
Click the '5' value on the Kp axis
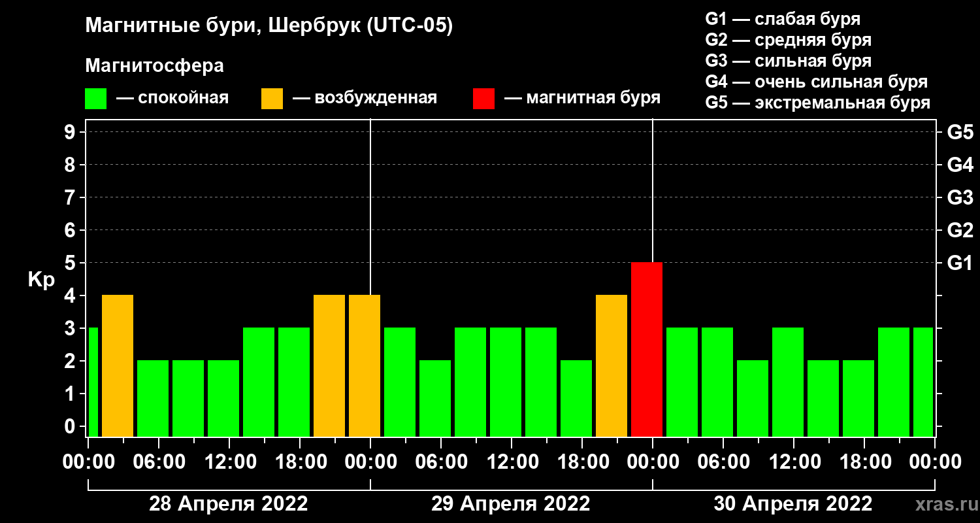pos(71,263)
